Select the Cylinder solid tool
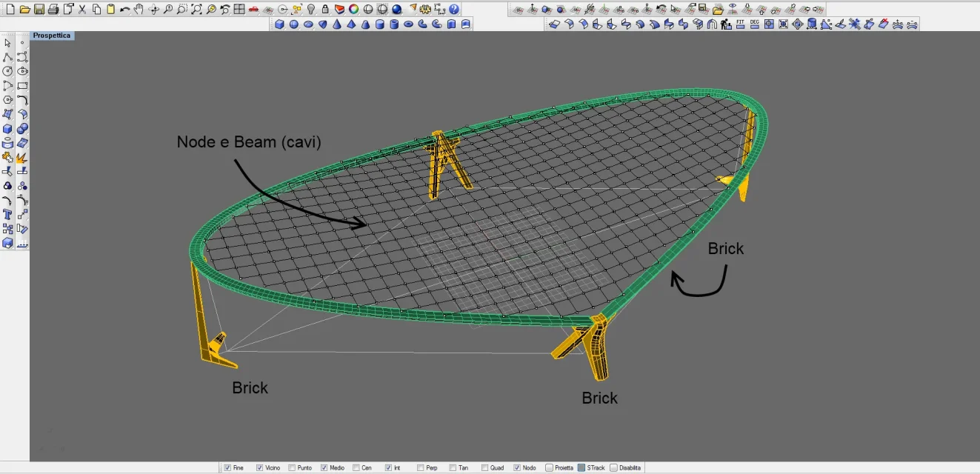The width and height of the screenshot is (980, 474). [380, 24]
